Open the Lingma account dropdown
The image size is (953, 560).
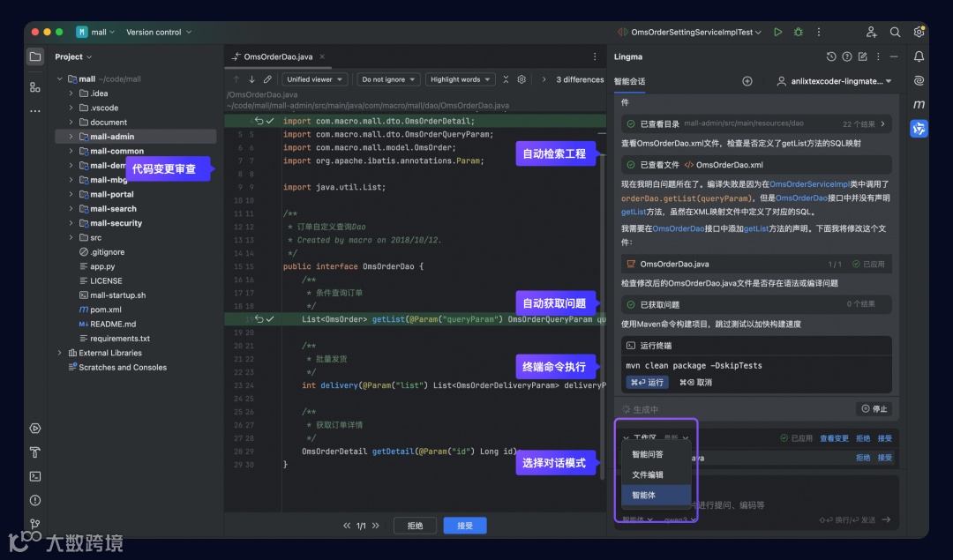pyautogui.click(x=834, y=81)
